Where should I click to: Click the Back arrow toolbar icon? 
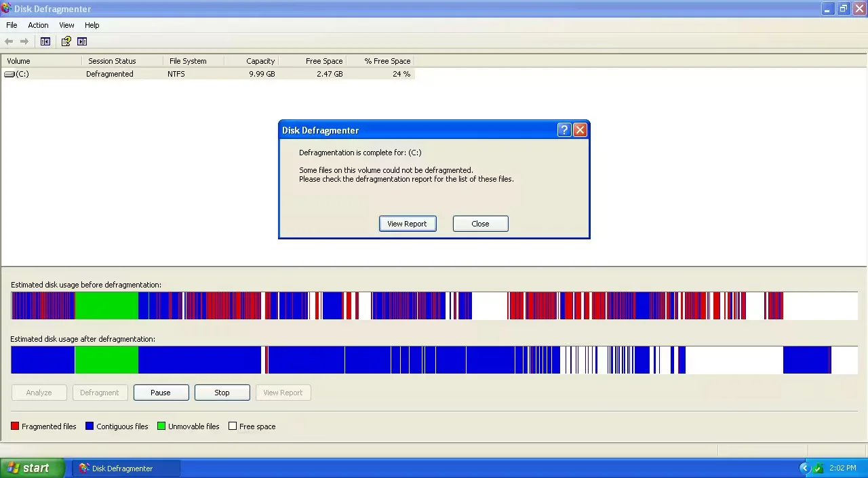(9, 41)
